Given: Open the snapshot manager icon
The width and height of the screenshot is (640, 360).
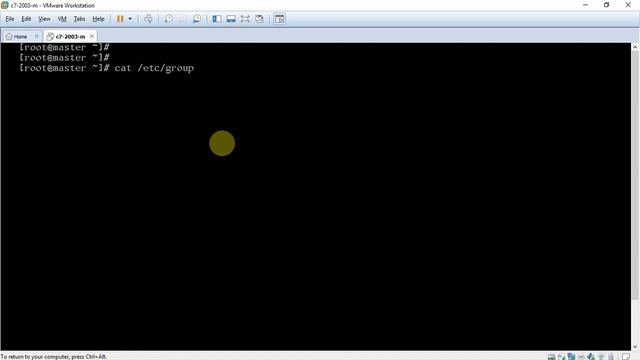Looking at the screenshot, I should pos(197,19).
